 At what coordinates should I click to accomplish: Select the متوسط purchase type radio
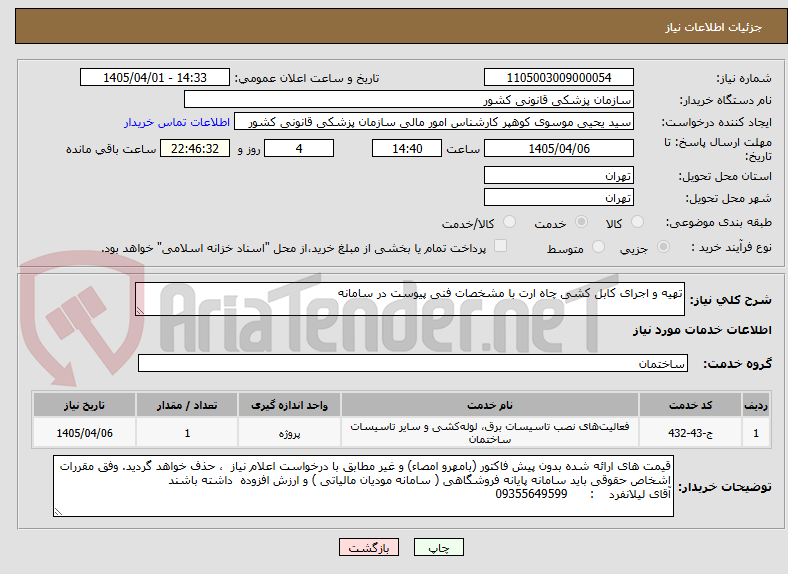click(x=598, y=246)
